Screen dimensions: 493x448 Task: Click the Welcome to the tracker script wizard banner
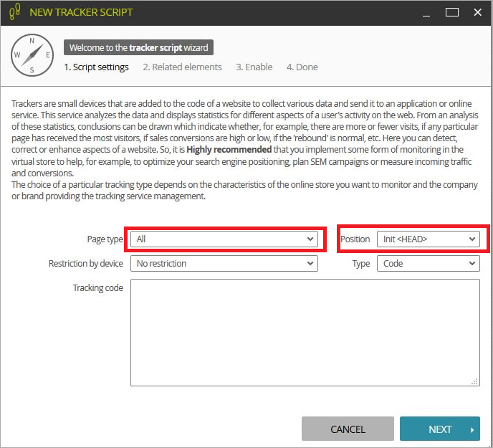138,48
